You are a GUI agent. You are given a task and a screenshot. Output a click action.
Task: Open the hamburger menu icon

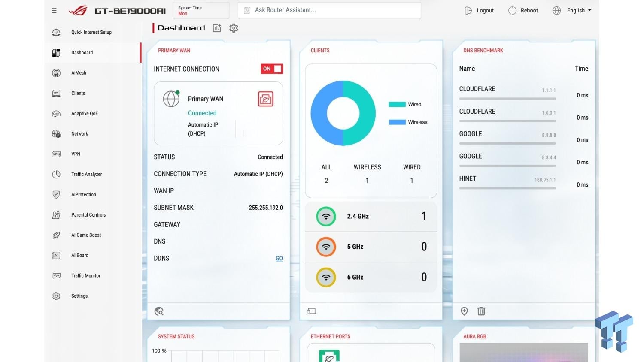54,11
